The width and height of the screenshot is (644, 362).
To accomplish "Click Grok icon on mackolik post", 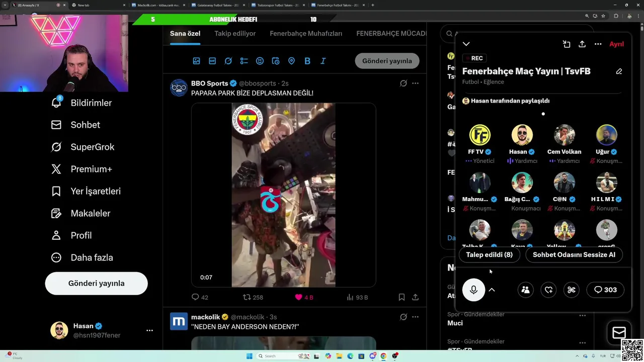I will [x=404, y=317].
